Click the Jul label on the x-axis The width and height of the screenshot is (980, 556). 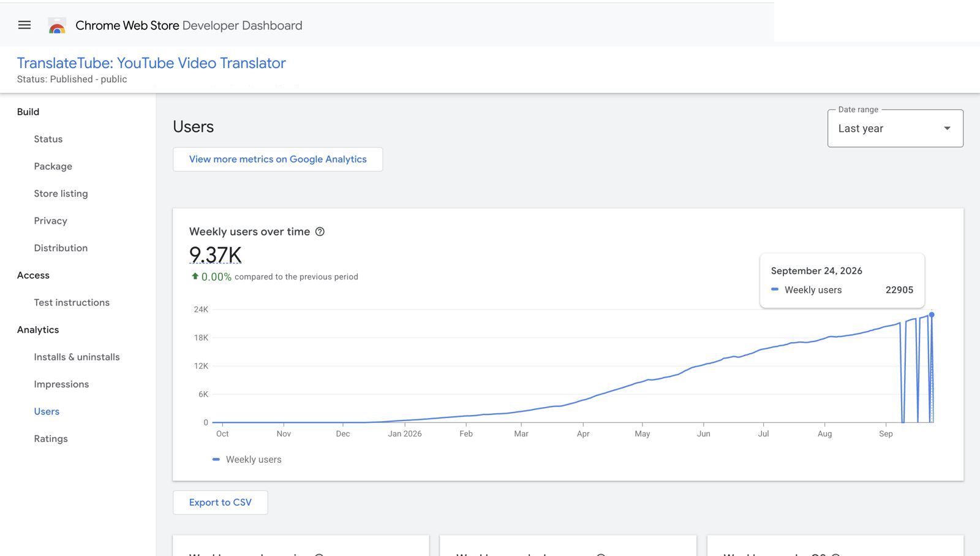pyautogui.click(x=763, y=434)
